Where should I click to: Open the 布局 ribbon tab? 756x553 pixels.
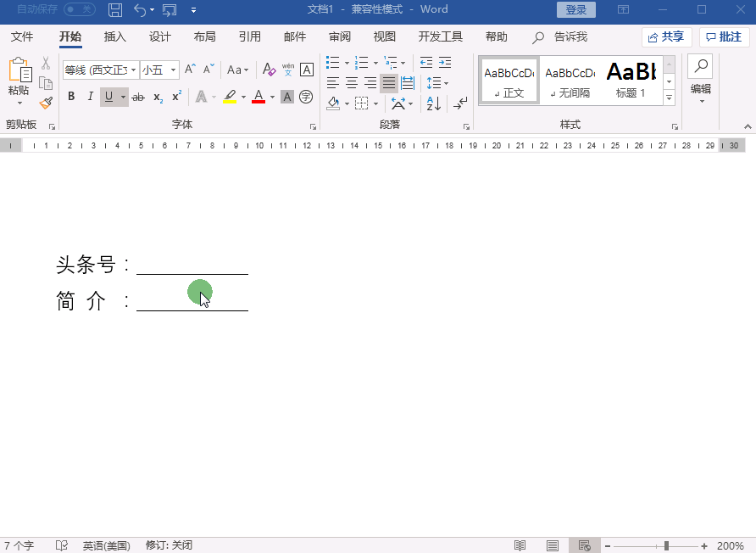(x=204, y=37)
